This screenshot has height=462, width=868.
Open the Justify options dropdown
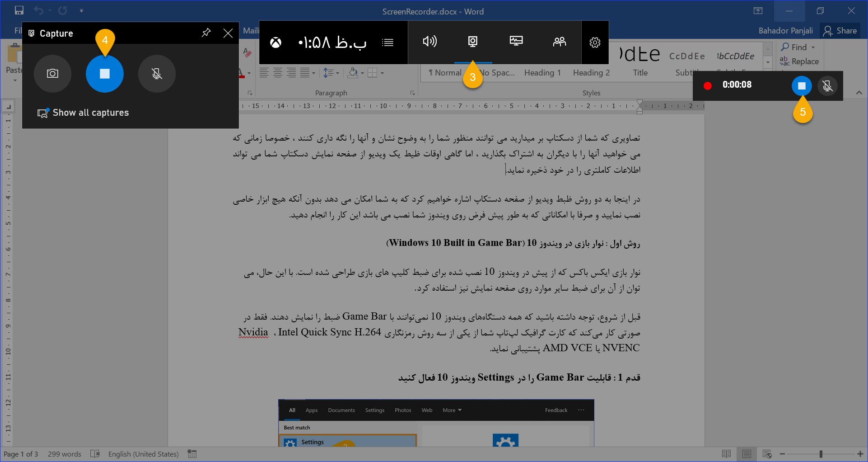point(313,73)
